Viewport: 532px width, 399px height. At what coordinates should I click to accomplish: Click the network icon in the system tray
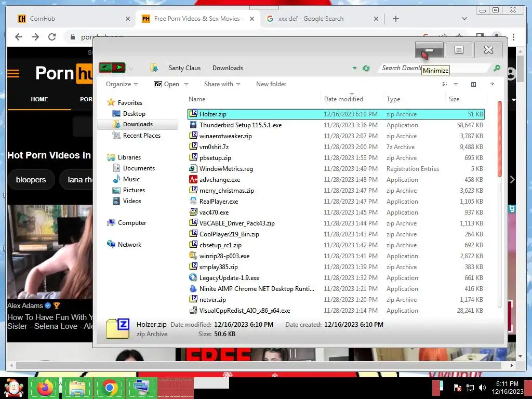coord(470,388)
